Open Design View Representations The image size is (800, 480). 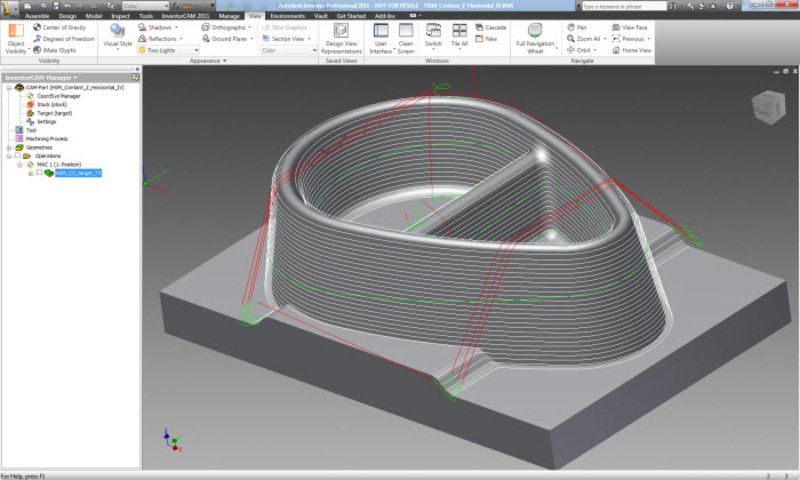pos(341,32)
